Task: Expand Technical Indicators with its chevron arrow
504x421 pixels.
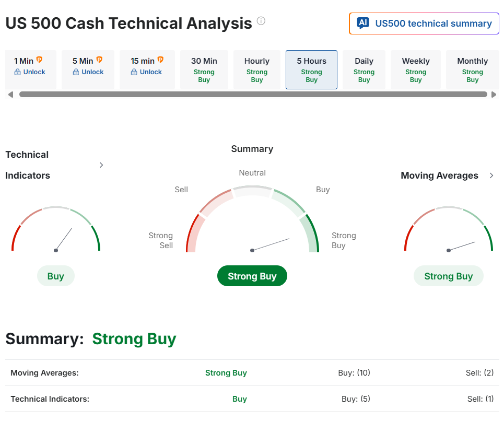Action: [101, 165]
